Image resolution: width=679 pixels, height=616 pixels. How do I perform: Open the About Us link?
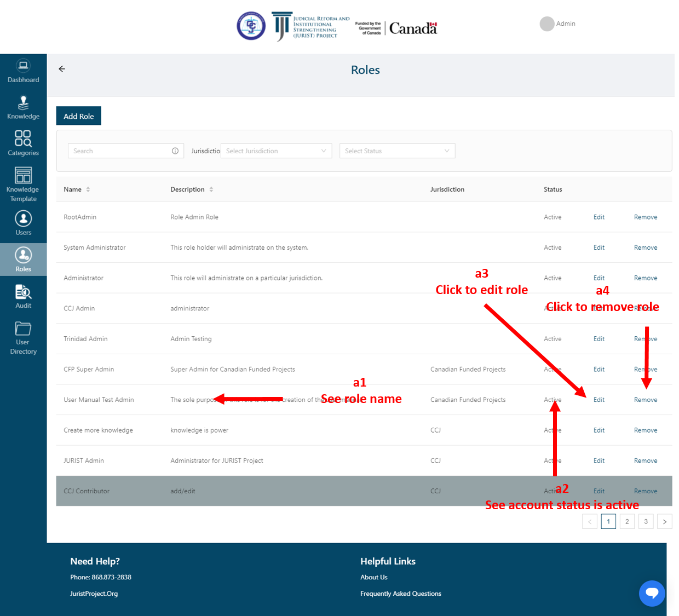click(x=374, y=577)
